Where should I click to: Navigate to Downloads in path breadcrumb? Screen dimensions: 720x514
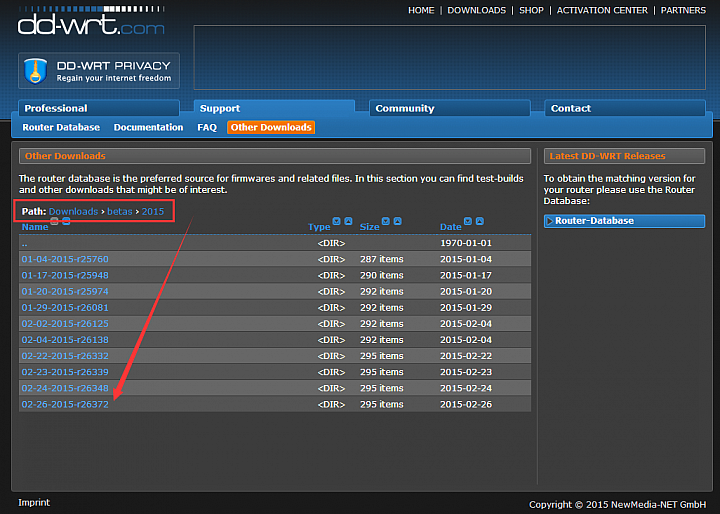(x=73, y=211)
